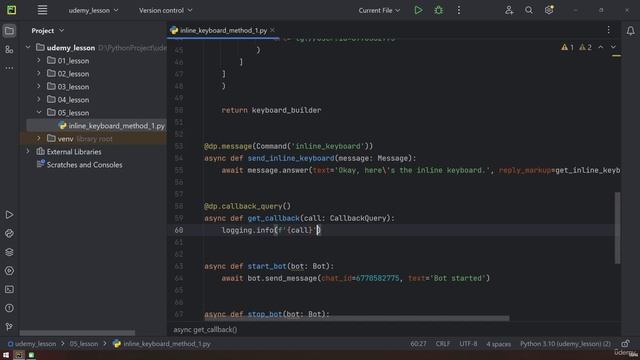Viewport: 640px width, 360px height.
Task: Click udemy_lesson in navigation bar
Action: coord(32,344)
